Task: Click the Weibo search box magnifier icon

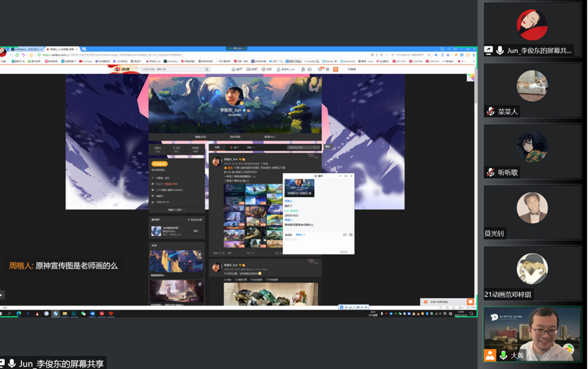Action: (206, 70)
